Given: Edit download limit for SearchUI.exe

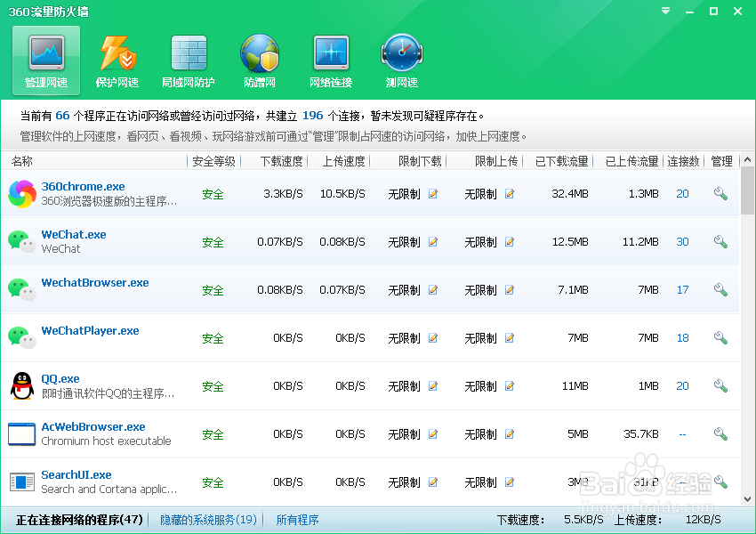Looking at the screenshot, I should [433, 481].
